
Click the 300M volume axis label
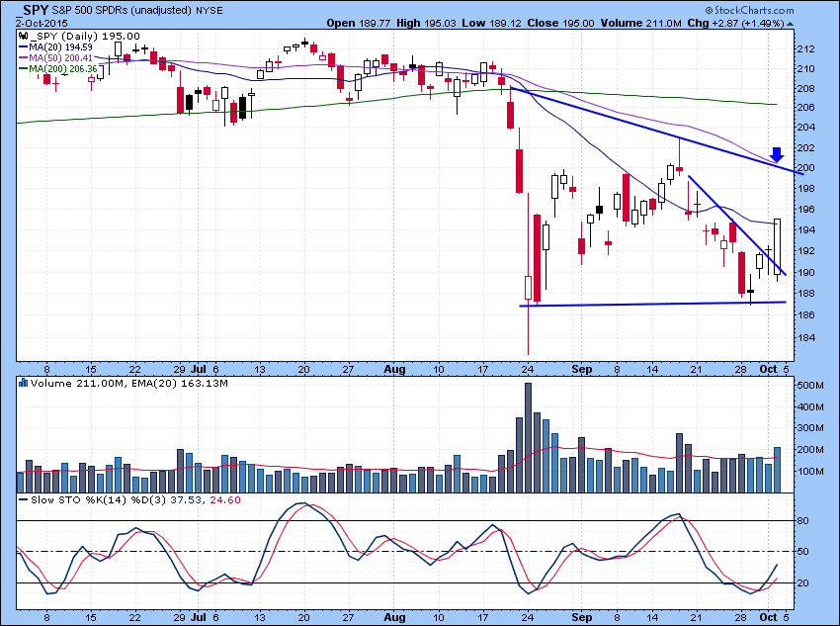coord(810,428)
